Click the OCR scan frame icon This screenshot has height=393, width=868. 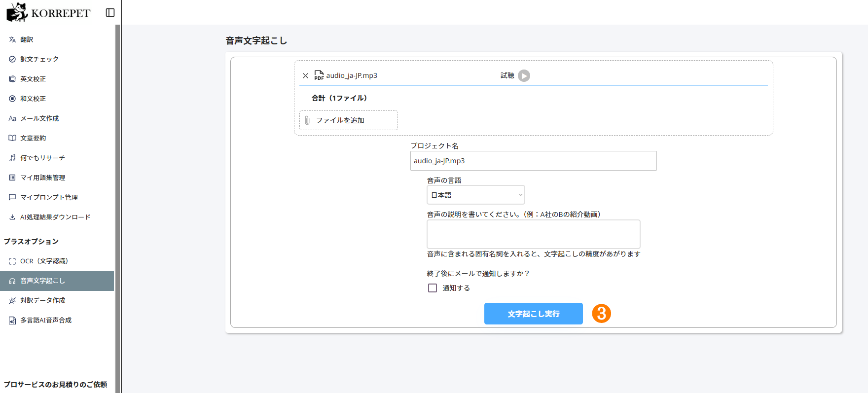click(12, 261)
